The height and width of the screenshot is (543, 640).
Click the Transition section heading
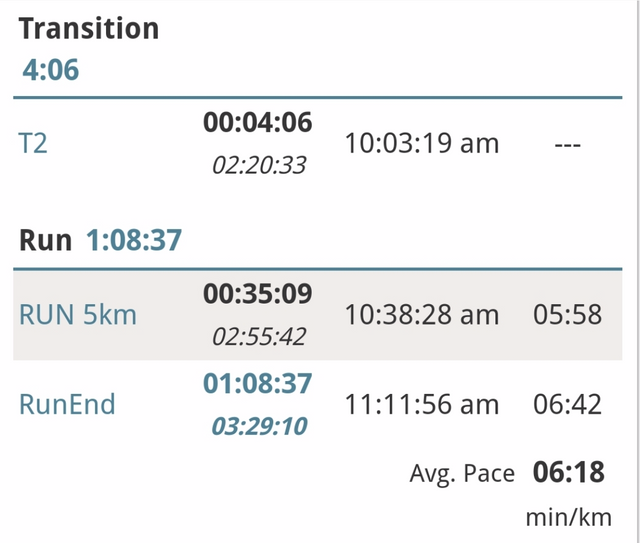click(x=89, y=28)
